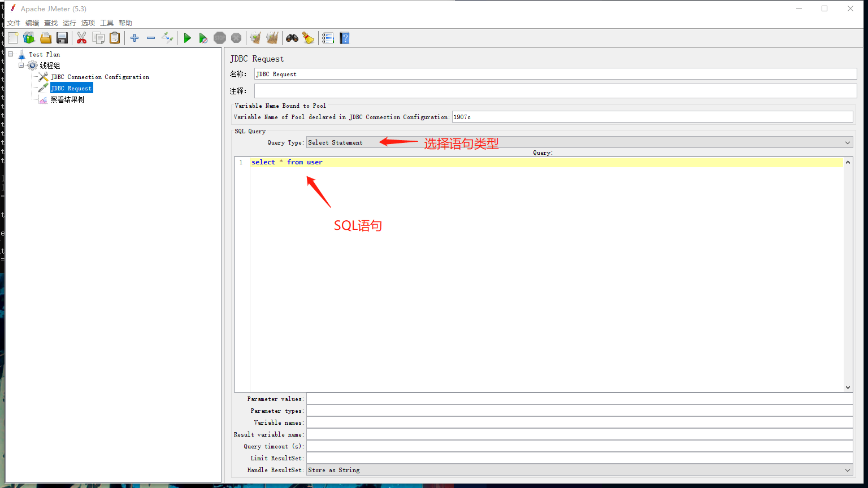Viewport: 868px width, 488px height.
Task: Click the SQL query line 'select * from user'
Action: (287, 162)
